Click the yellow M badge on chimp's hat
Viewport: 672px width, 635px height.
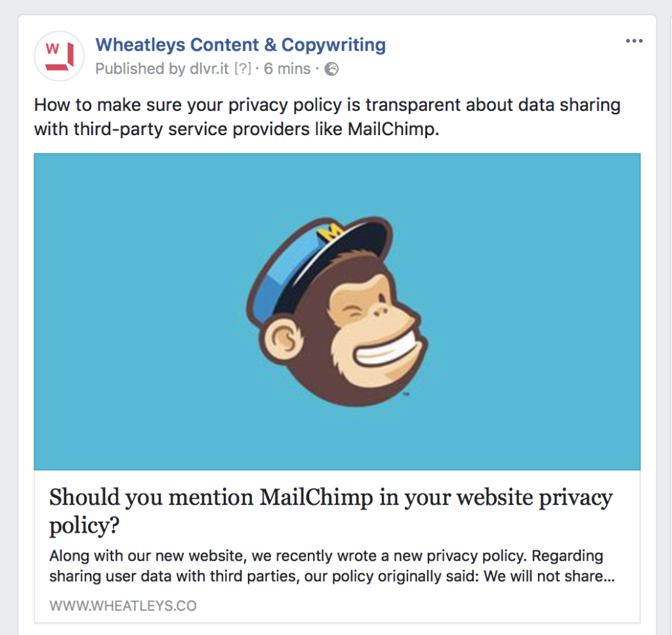[x=329, y=232]
